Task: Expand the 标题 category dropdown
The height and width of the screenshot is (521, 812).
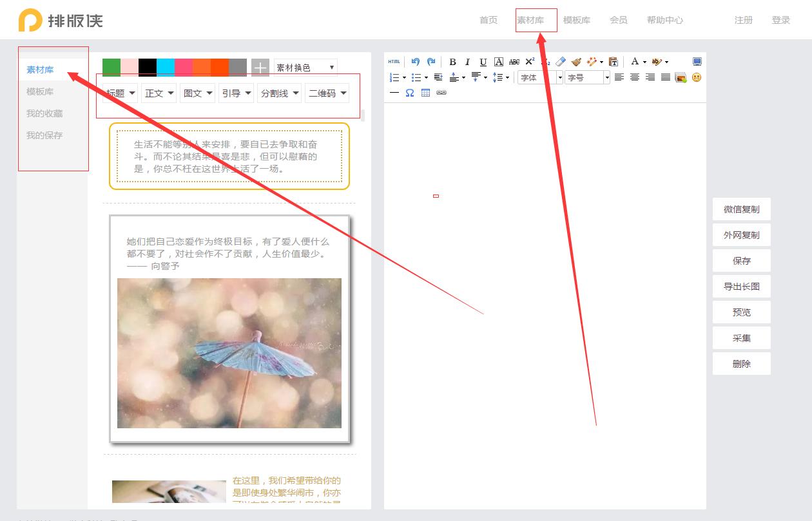Action: click(x=120, y=93)
